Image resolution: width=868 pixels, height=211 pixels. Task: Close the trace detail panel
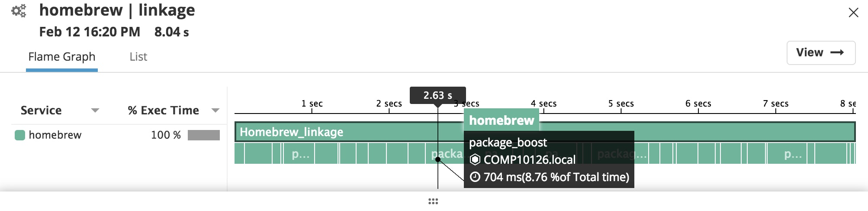coord(853,13)
